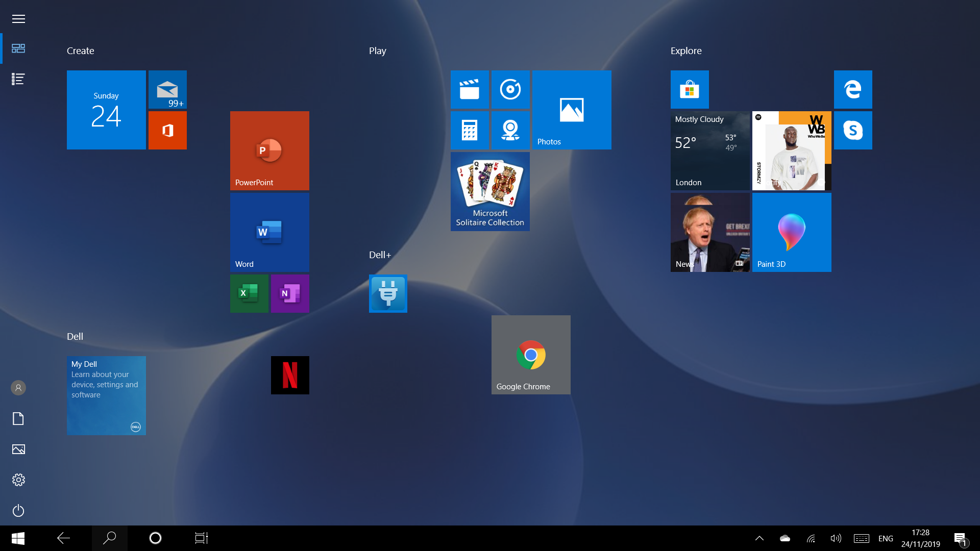This screenshot has width=980, height=551.
Task: Open the ENG language selector
Action: 886,539
